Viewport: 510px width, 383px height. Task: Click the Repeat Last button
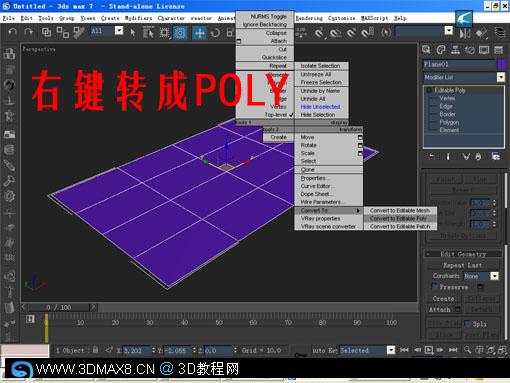coord(463,265)
